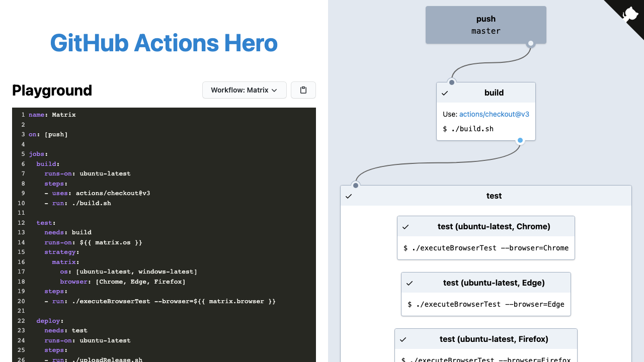Image resolution: width=644 pixels, height=362 pixels.
Task: Click code line with executeBrowserTest run command
Action: 160,301
